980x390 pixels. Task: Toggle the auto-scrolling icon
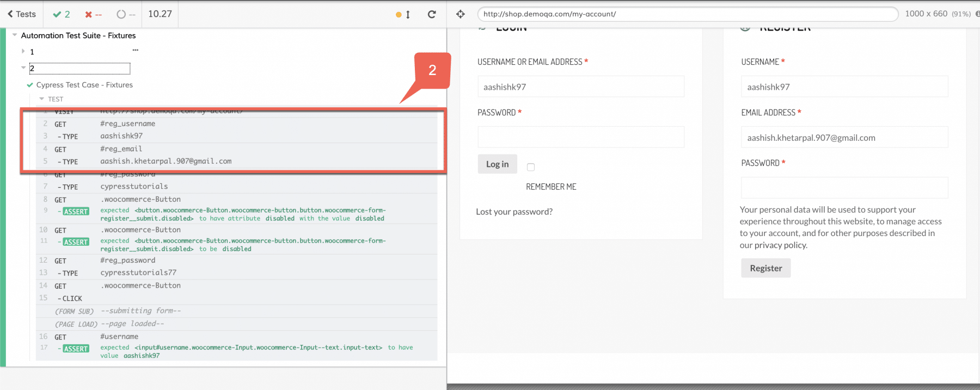point(403,15)
